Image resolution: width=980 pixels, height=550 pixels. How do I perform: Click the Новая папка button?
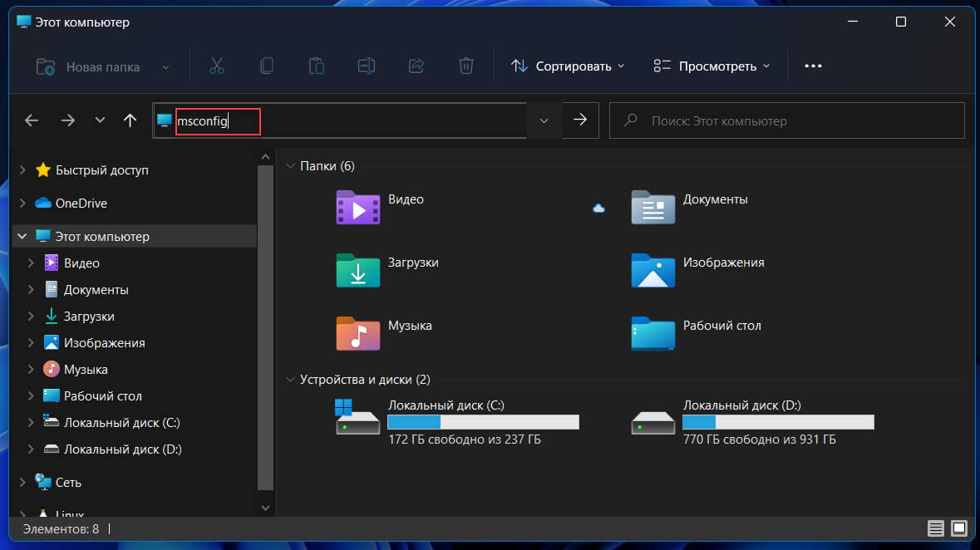[x=87, y=66]
